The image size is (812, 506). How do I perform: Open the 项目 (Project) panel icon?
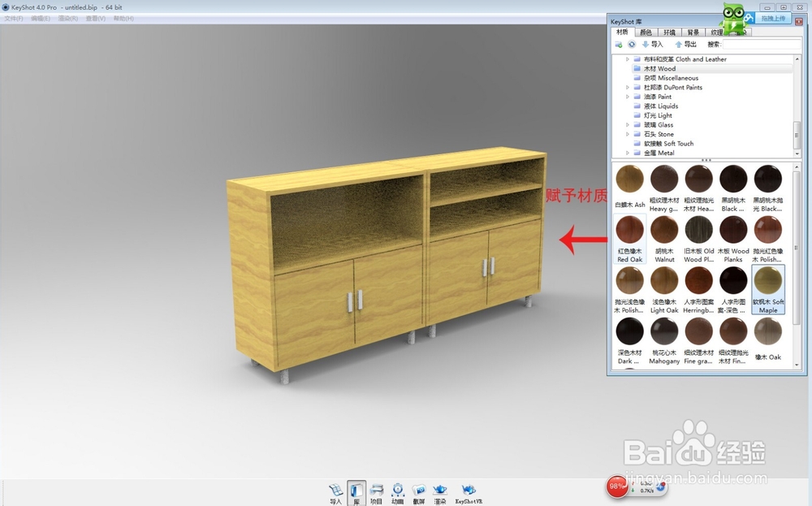pyautogui.click(x=377, y=494)
